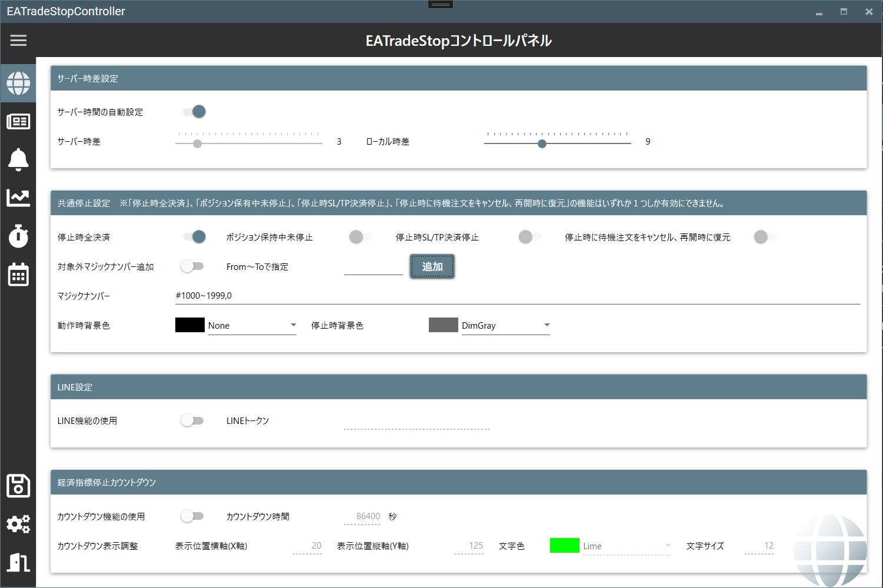Image resolution: width=883 pixels, height=588 pixels.
Task: Open the Lime 文字色 dropdown
Action: point(627,546)
